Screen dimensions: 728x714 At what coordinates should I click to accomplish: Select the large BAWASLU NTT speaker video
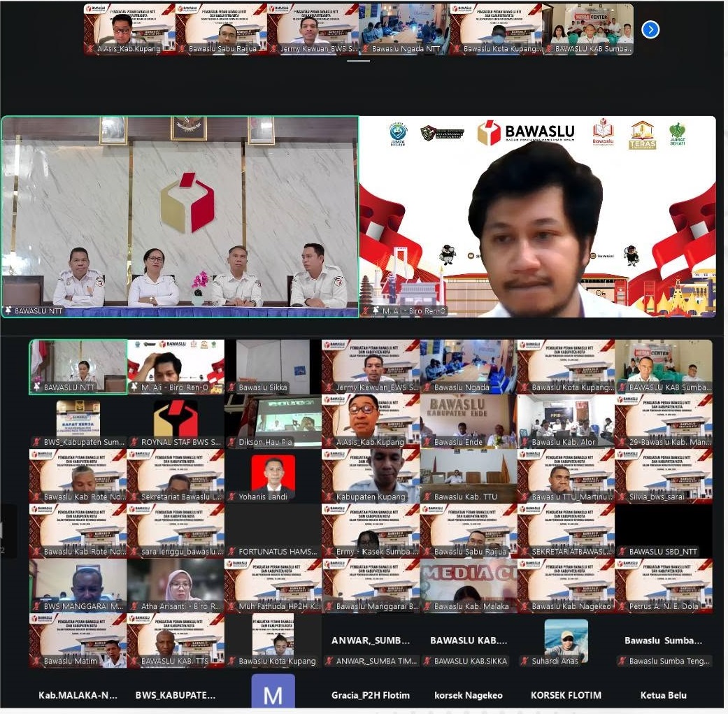(x=180, y=217)
